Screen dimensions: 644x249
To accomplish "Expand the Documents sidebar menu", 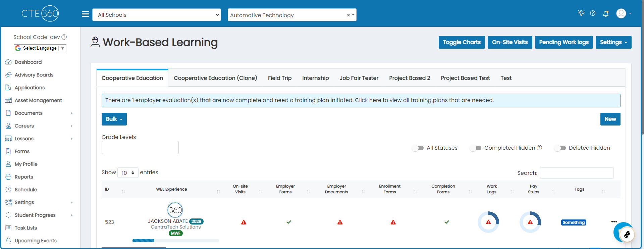I will [x=40, y=113].
